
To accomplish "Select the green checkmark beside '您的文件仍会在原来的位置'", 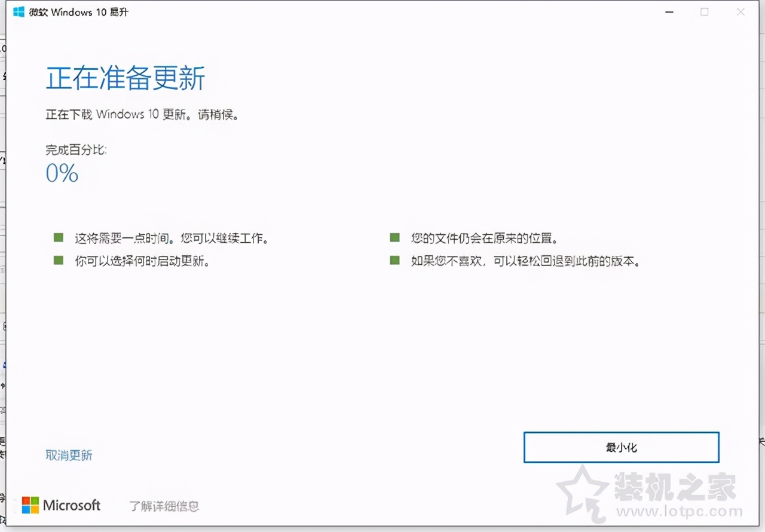I will tap(394, 237).
